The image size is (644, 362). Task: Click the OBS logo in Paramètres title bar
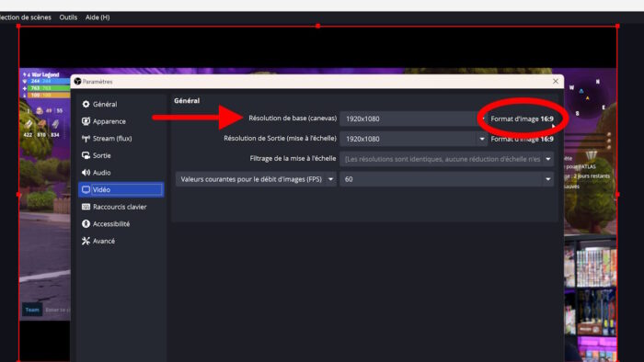point(77,81)
